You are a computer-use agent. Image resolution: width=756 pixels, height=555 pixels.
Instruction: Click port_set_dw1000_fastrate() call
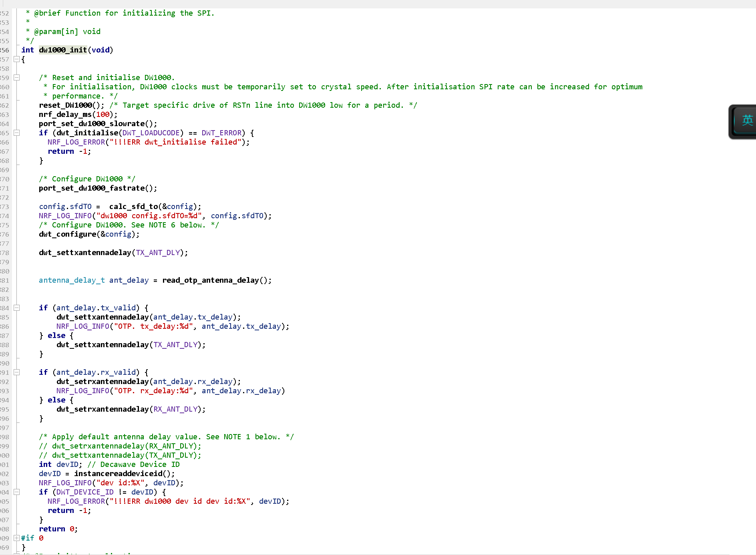(98, 188)
